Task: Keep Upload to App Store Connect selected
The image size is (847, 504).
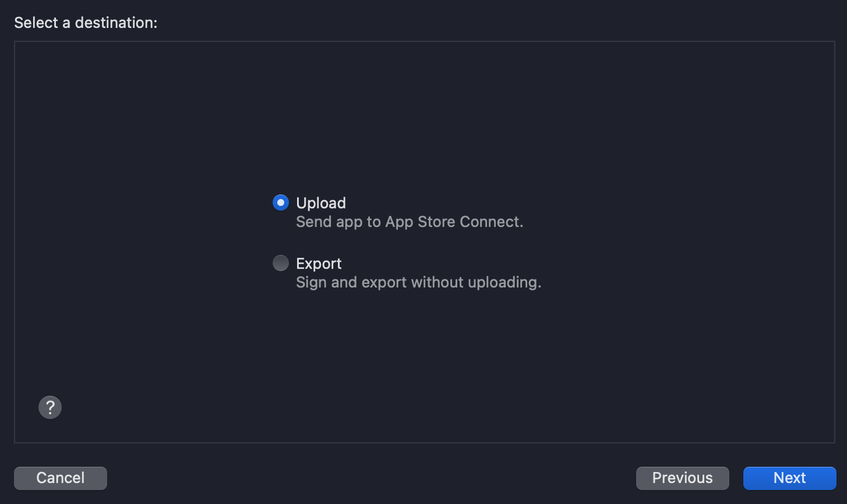Action: tap(281, 203)
